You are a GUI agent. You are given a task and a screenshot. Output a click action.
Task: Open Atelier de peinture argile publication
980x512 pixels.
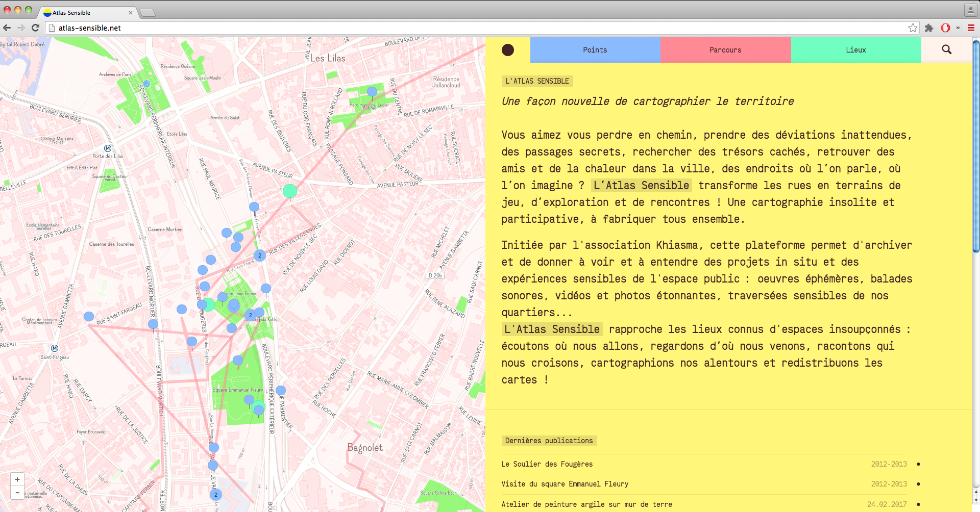(x=586, y=504)
